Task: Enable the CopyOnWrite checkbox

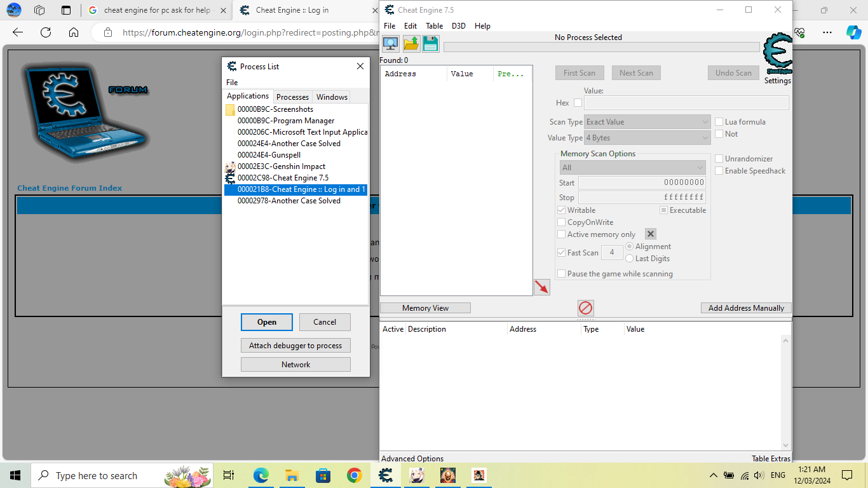Action: pyautogui.click(x=561, y=222)
